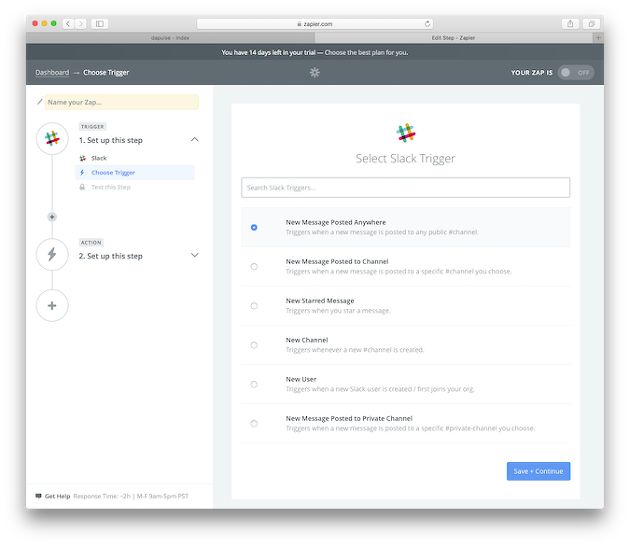
Task: Click the large Slack logo above title
Action: (x=406, y=133)
